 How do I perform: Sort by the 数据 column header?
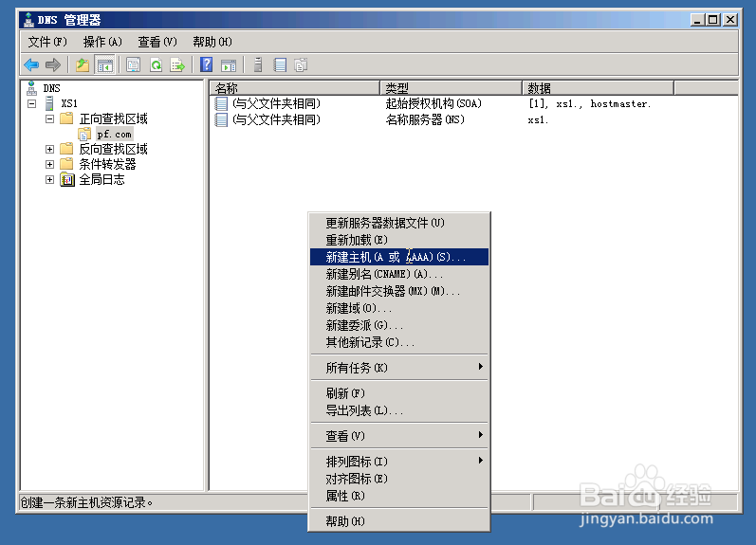click(x=598, y=88)
